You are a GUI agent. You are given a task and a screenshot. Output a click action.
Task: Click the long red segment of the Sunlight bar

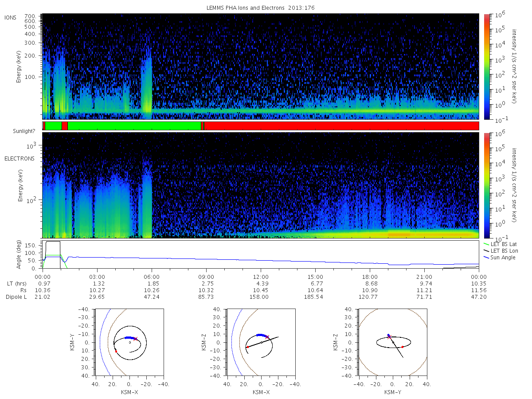341,126
